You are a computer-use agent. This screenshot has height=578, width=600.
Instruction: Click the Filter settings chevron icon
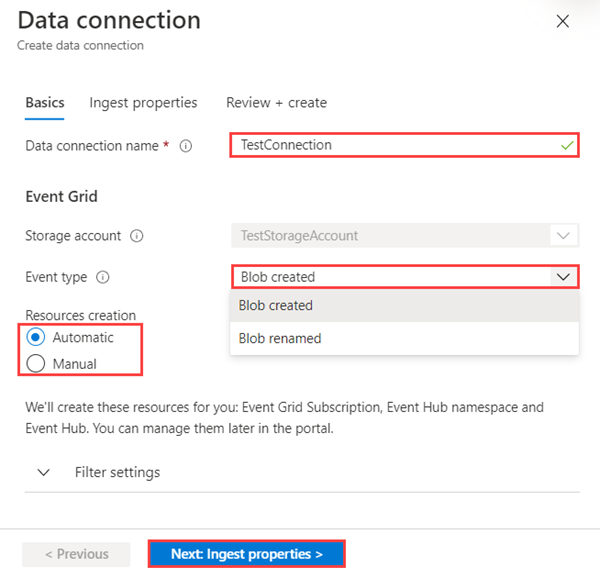tap(43, 472)
